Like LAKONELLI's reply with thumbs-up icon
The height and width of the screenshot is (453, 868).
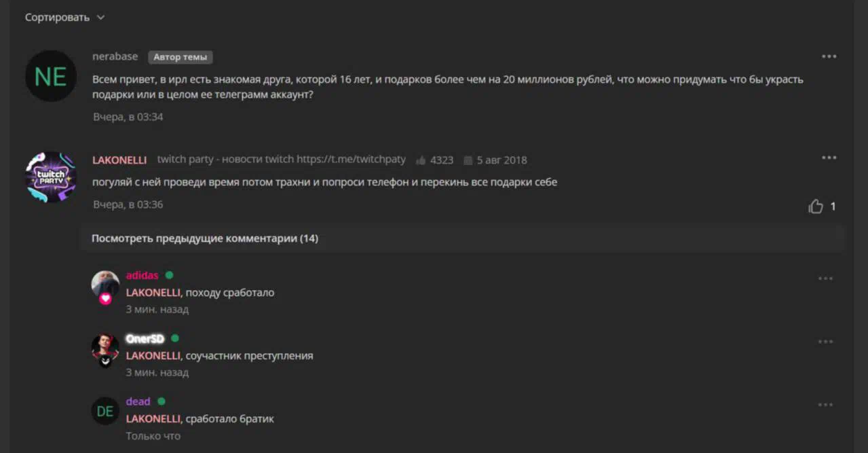tap(816, 206)
